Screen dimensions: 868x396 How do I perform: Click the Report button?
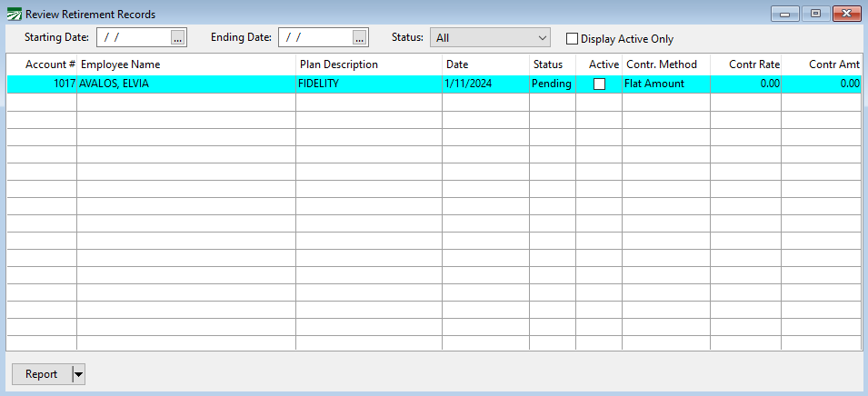pos(41,374)
